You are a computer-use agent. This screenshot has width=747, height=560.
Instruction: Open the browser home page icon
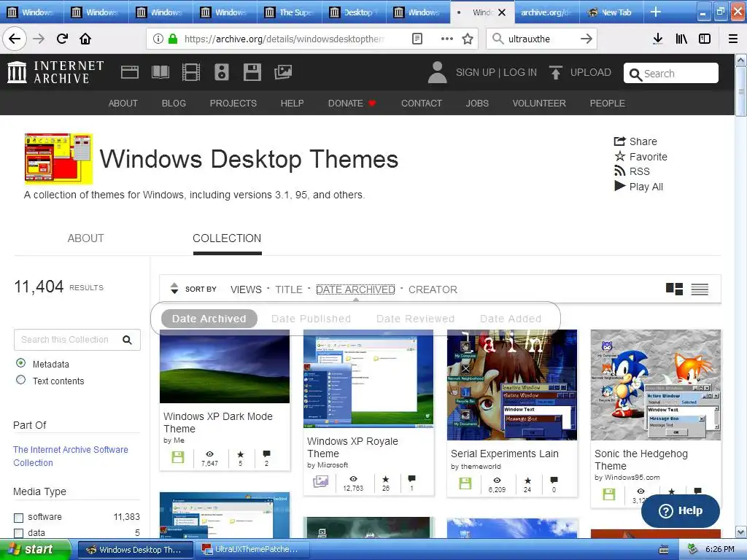(85, 39)
